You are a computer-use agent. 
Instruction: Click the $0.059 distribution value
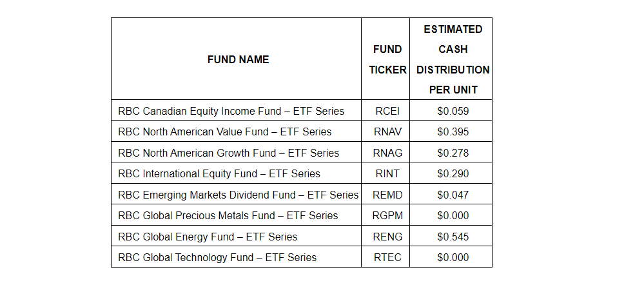point(453,111)
